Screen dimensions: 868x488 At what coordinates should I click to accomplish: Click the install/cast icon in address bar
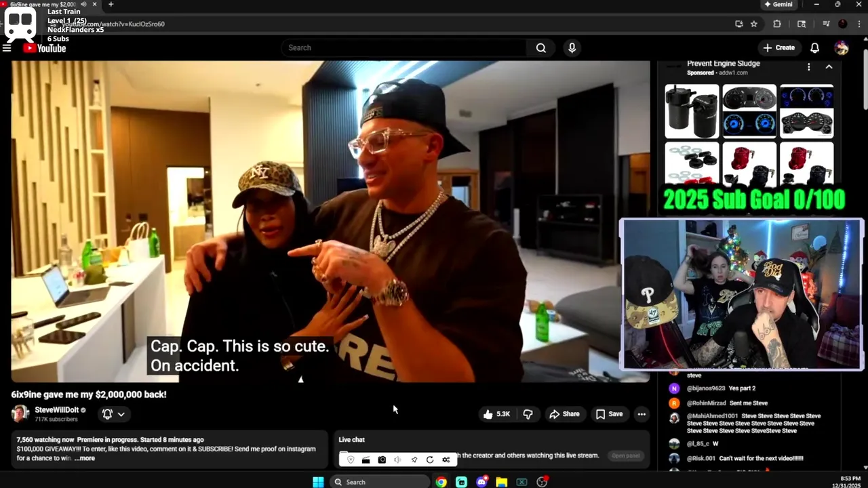tap(738, 24)
